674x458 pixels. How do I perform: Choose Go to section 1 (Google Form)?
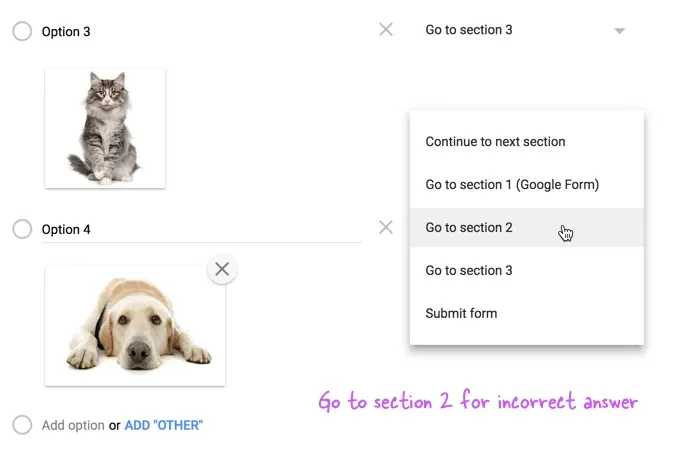[x=512, y=185]
